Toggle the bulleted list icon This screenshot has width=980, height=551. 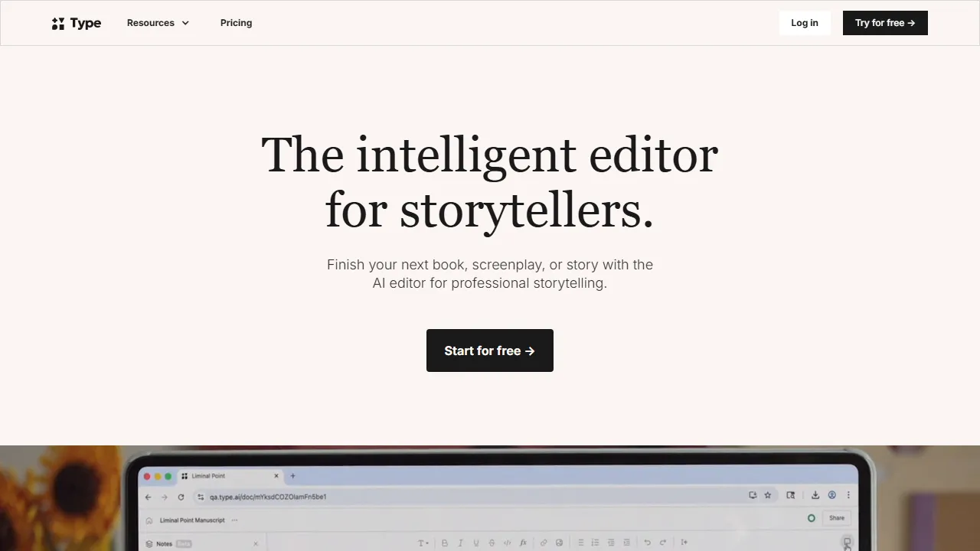pyautogui.click(x=580, y=543)
